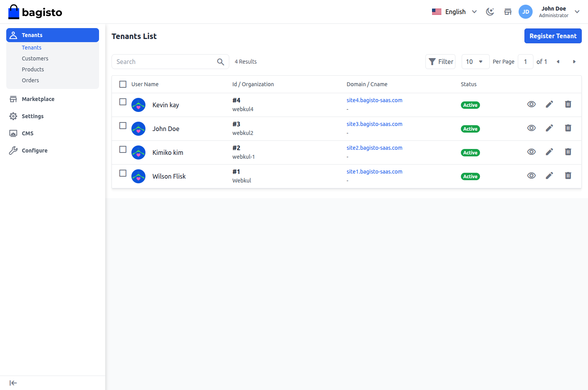Delete tenant Wilson Flisk
588x390 pixels.
pyautogui.click(x=568, y=175)
